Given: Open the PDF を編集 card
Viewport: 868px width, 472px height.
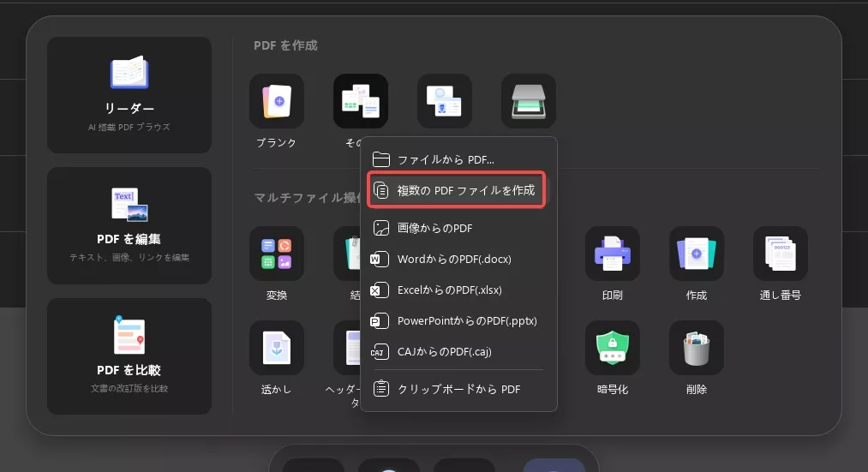Looking at the screenshot, I should click(129, 226).
